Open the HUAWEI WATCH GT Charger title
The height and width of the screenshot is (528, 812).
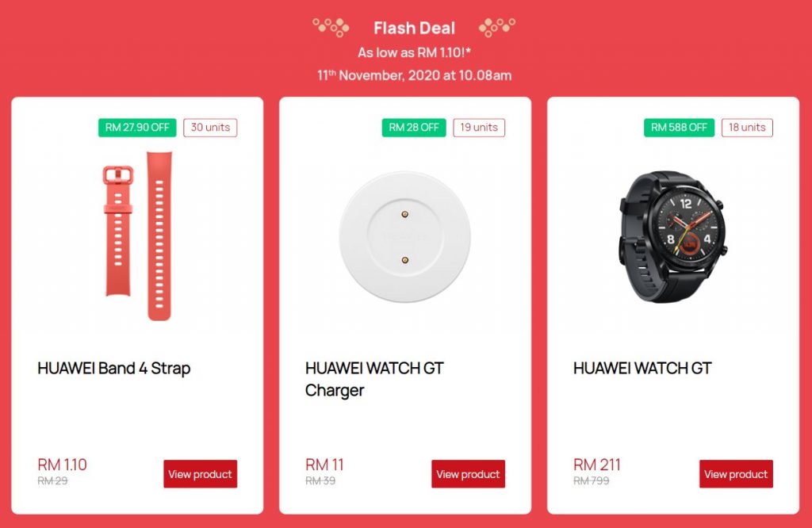374,379
